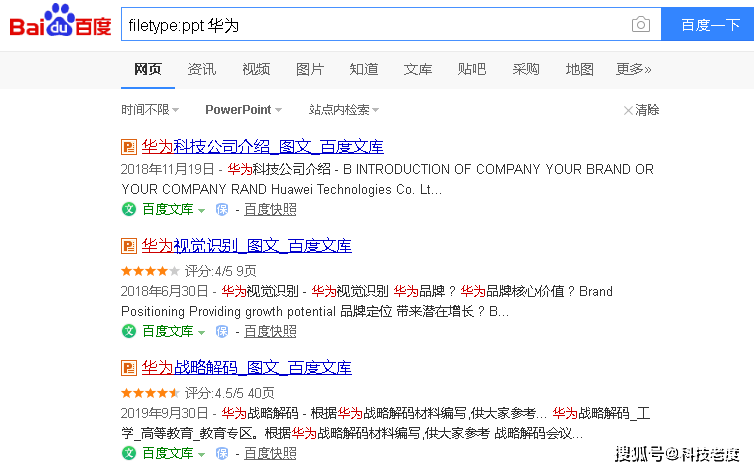Viewport: 754px width, 471px height.
Task: Click the PPT icon beside 华为科技公司介绍 result
Action: pyautogui.click(x=129, y=147)
